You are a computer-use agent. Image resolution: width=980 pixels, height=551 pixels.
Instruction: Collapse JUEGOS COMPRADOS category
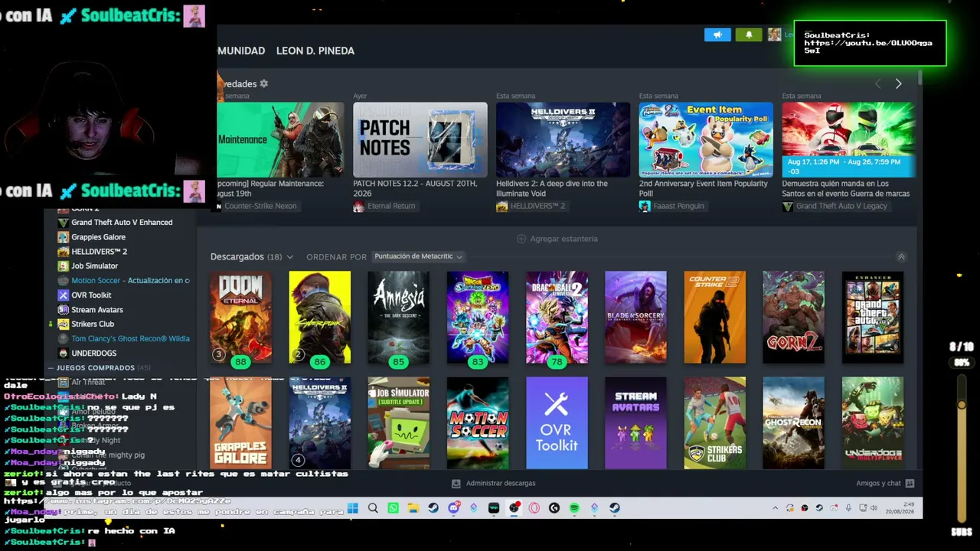pyautogui.click(x=51, y=368)
